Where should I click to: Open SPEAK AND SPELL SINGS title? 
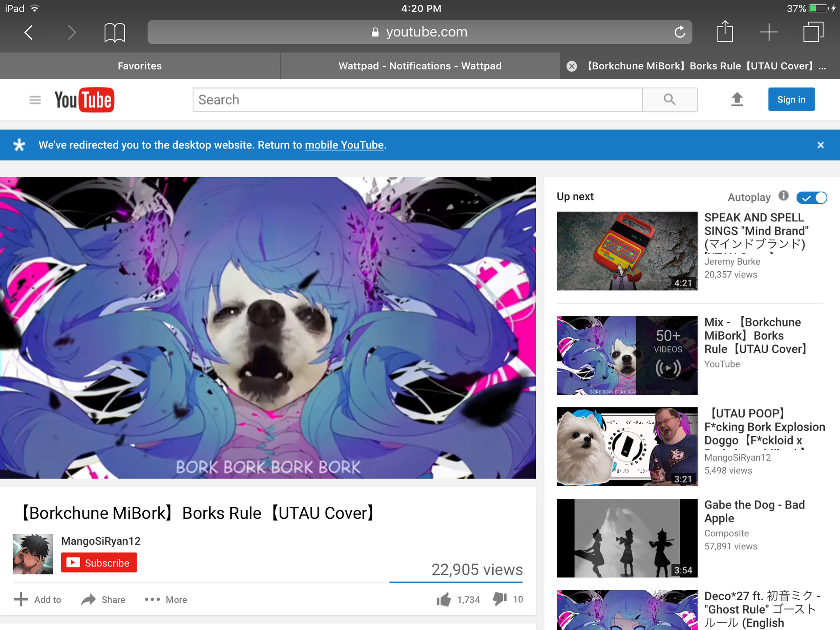click(x=756, y=231)
